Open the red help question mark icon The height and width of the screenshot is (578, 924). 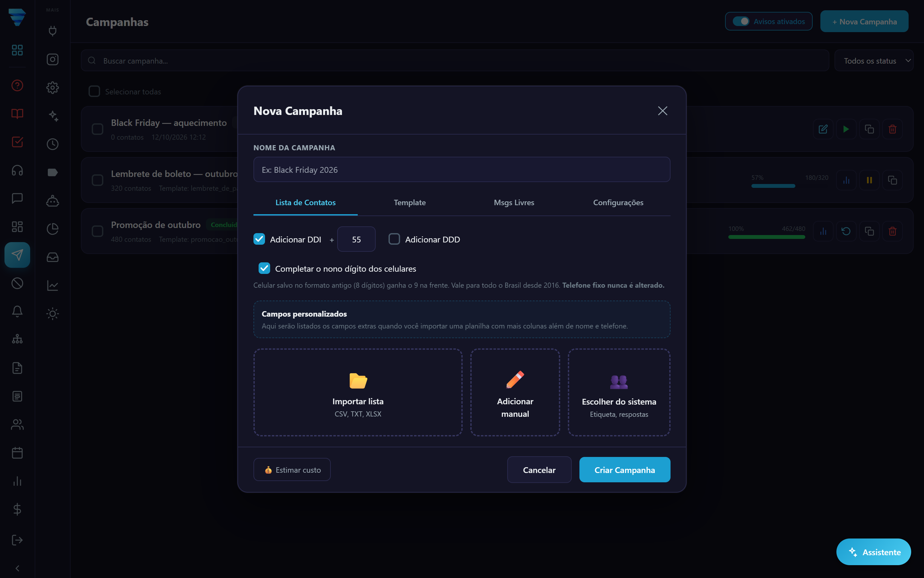[17, 85]
